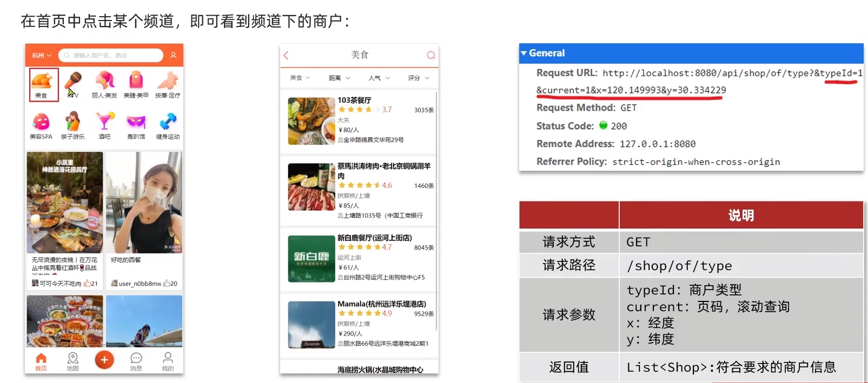
Task: Open the Mamala shop photo
Action: coord(312,325)
